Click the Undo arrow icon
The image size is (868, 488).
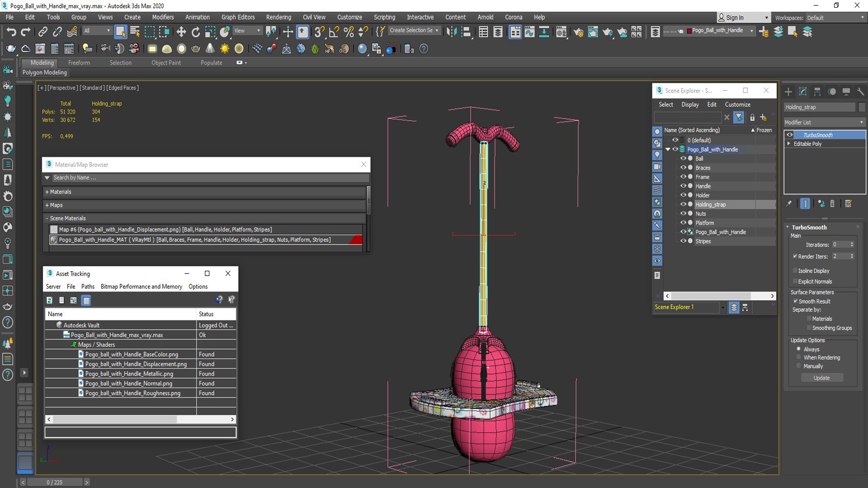(11, 32)
